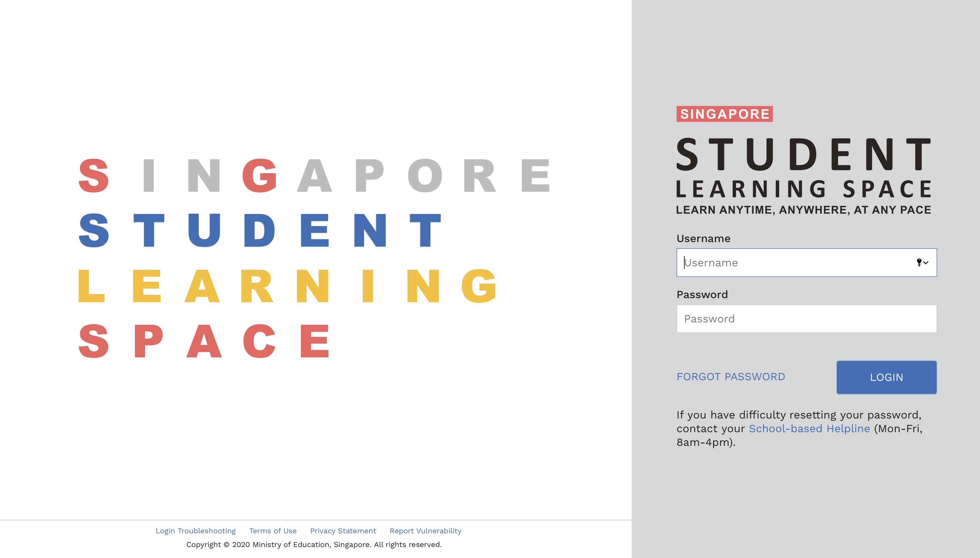Click the 'LEARN ANYTIME, ANYWHERE, AT ANY PACE' tagline
Screen dimensions: 980x558
coord(804,210)
